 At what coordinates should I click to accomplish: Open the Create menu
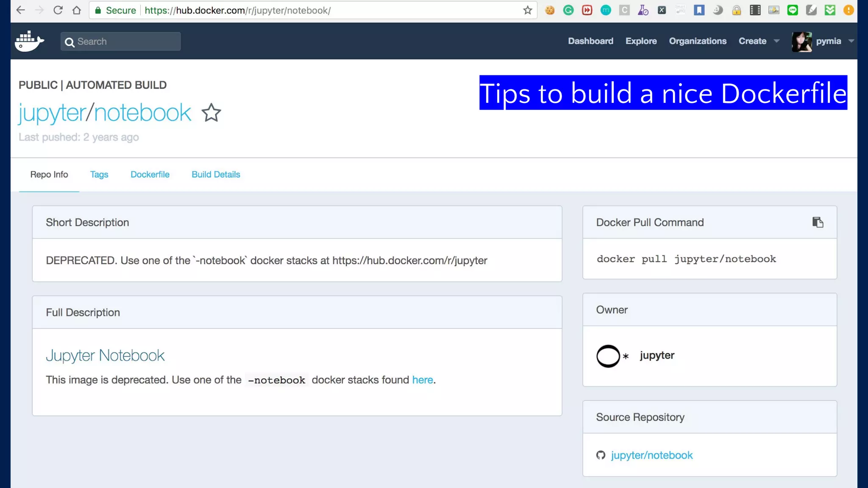752,41
